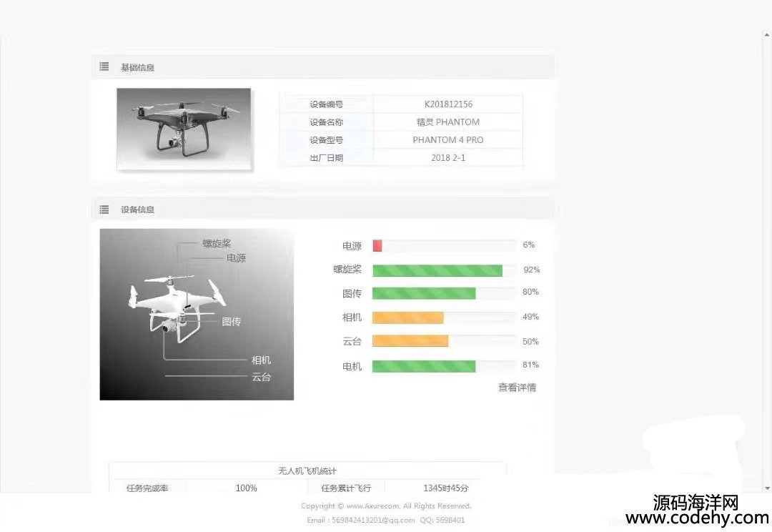Screen dimensions: 772x532
Task: Click the list icon beside 基础信息
Action: (x=104, y=66)
